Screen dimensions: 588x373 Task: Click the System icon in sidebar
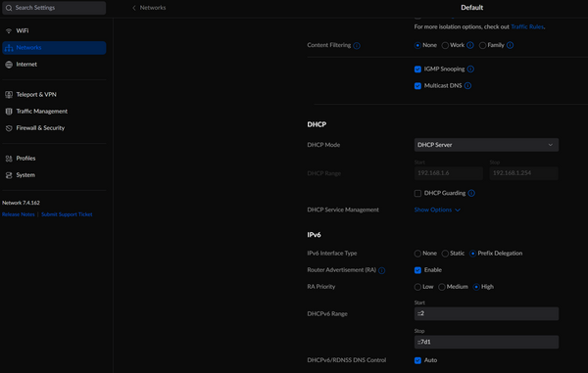pyautogui.click(x=9, y=175)
